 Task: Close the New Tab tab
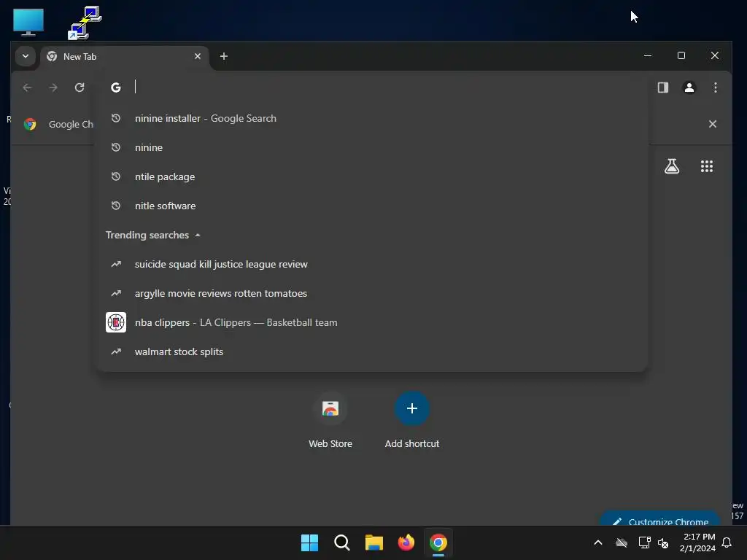pyautogui.click(x=198, y=56)
